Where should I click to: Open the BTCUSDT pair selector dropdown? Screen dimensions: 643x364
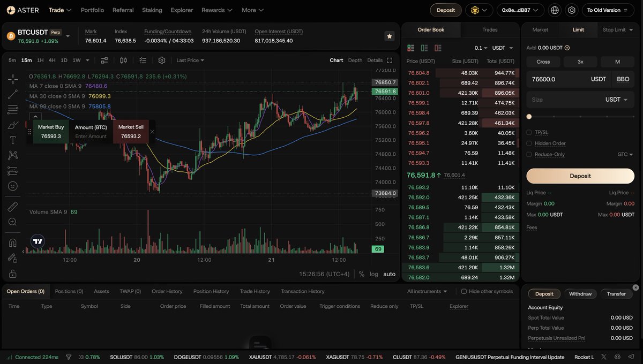[68, 36]
